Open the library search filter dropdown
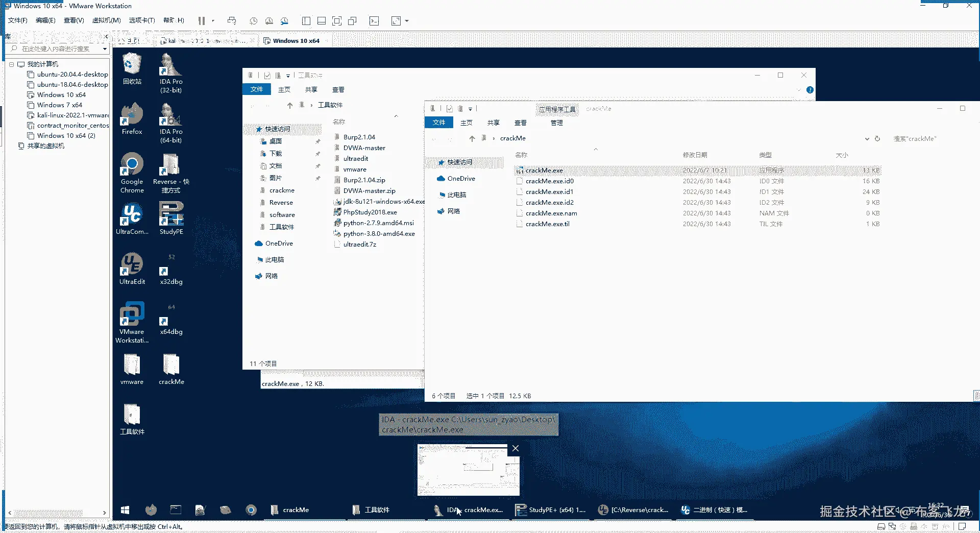 (x=105, y=49)
